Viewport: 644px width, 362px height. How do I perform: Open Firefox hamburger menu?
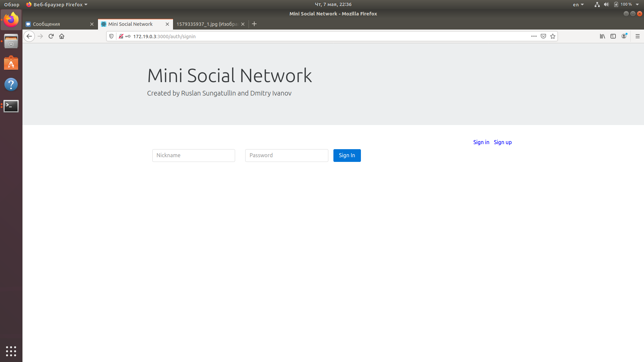(638, 36)
